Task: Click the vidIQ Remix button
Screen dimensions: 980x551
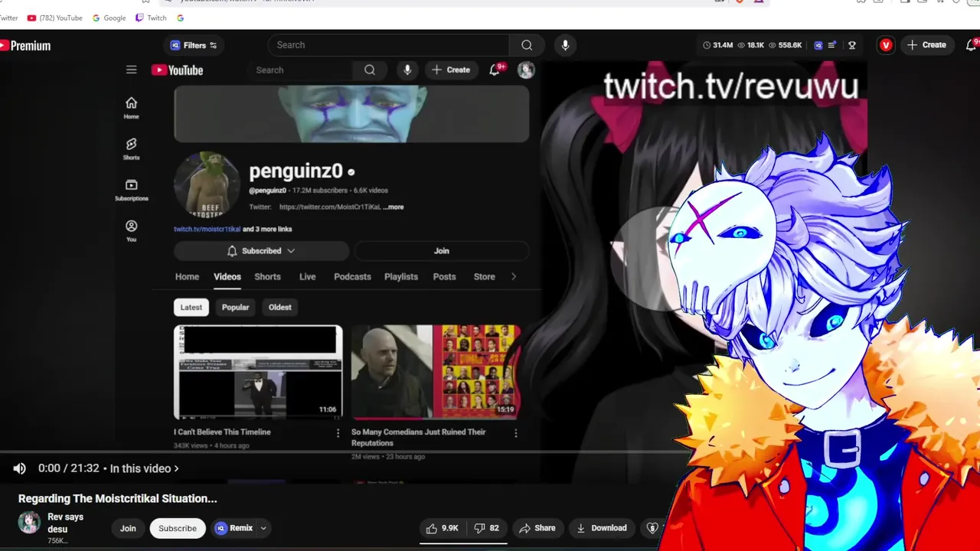Action: coord(234,528)
